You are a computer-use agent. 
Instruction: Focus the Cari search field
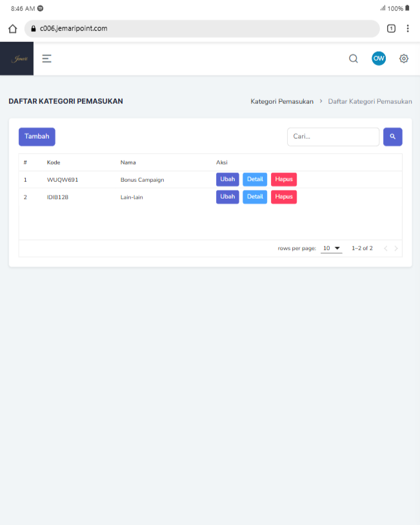(333, 137)
